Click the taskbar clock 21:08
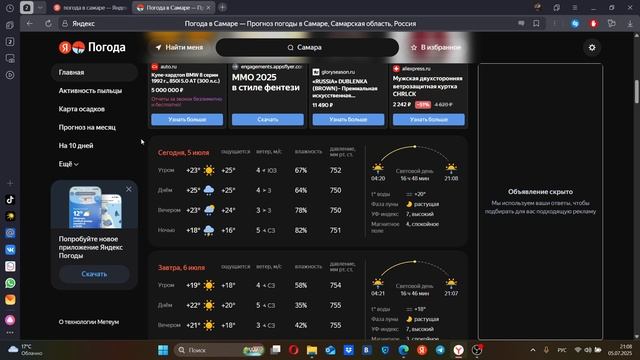Viewport: 640px width, 360px height. click(x=620, y=350)
